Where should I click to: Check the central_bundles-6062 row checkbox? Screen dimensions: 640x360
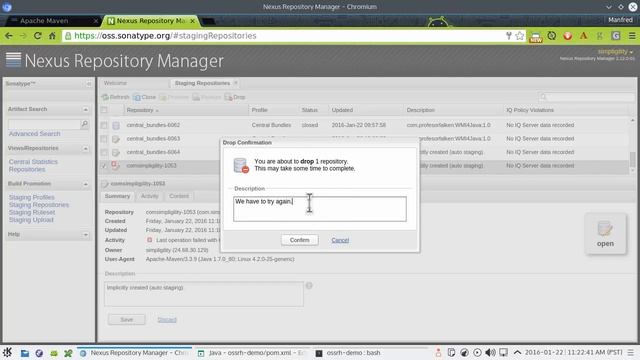tap(104, 125)
